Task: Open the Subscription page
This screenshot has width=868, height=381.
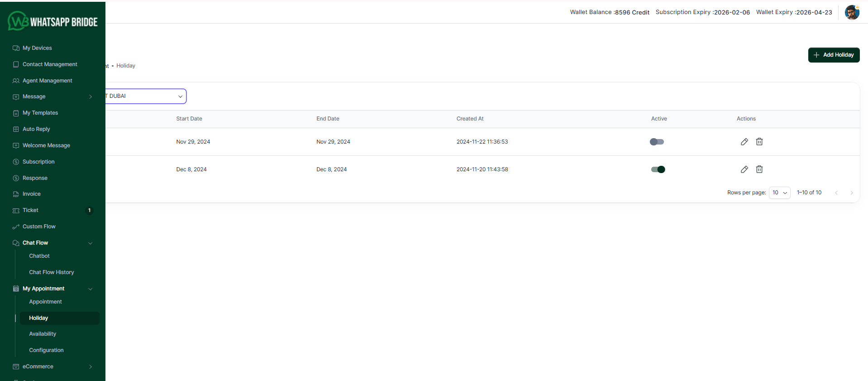Action: click(x=38, y=162)
